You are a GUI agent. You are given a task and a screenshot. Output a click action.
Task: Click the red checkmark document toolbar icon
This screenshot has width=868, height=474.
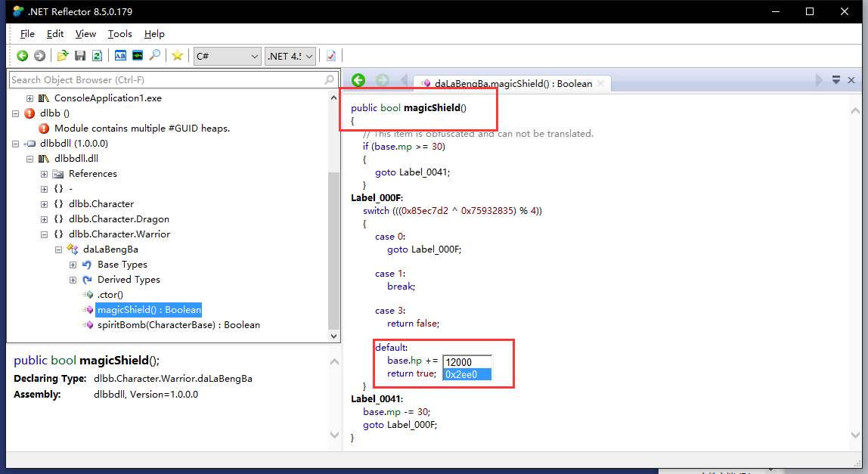tap(331, 56)
